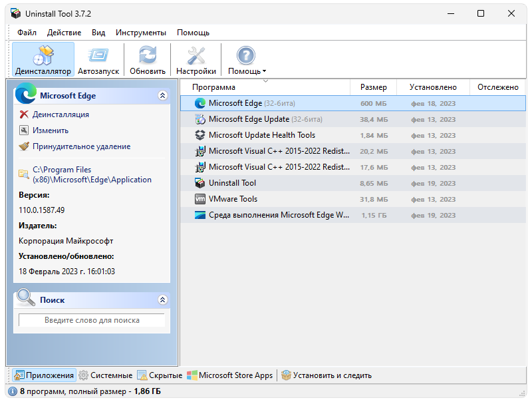Collapse the Поиск search panel

tap(162, 300)
